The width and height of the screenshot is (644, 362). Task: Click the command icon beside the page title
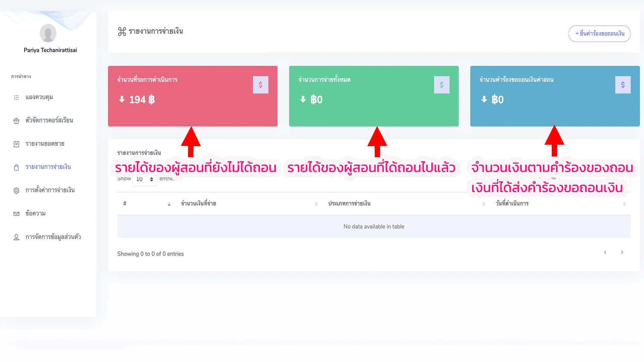(x=122, y=32)
